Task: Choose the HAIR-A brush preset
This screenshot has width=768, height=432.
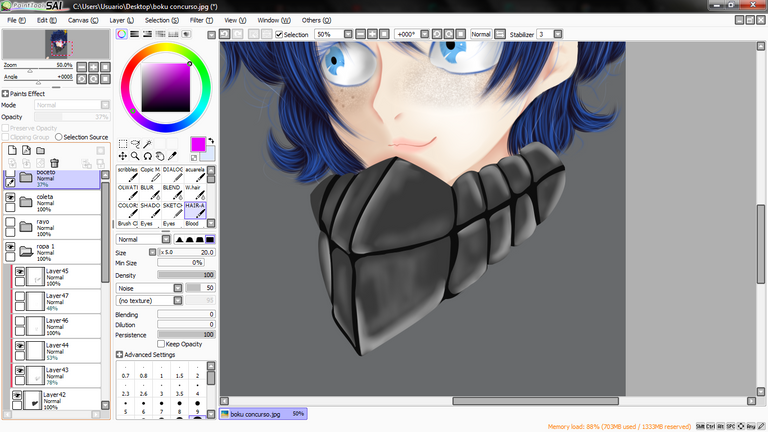Action: pos(195,210)
